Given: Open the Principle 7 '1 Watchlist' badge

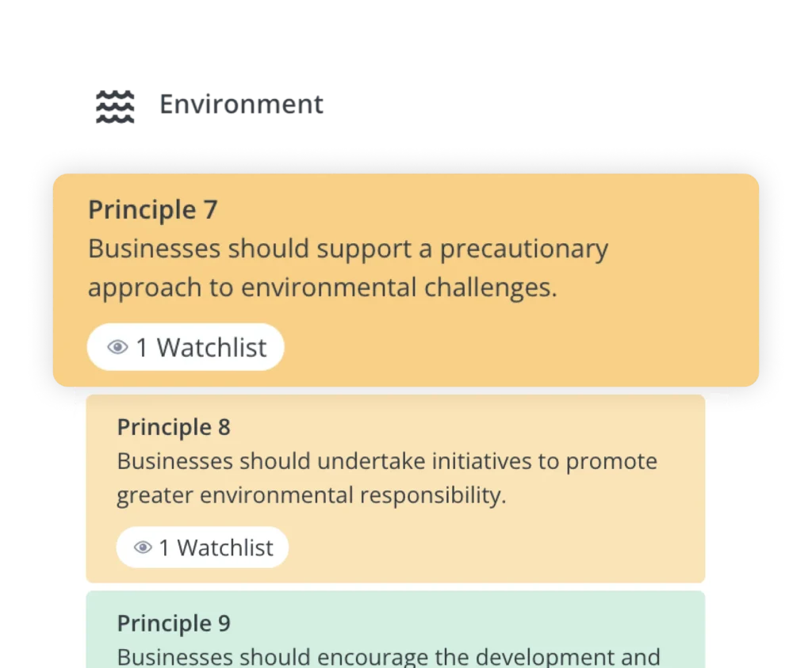Looking at the screenshot, I should pos(186,347).
